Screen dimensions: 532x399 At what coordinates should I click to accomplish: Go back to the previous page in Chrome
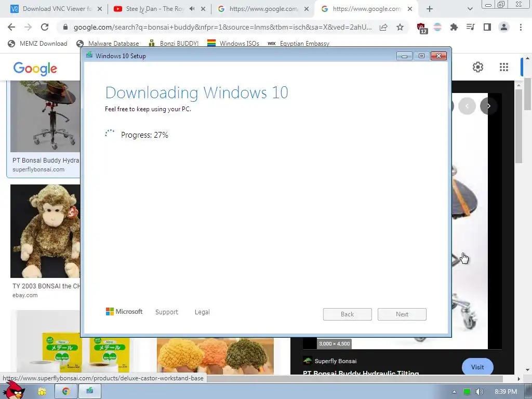11,27
